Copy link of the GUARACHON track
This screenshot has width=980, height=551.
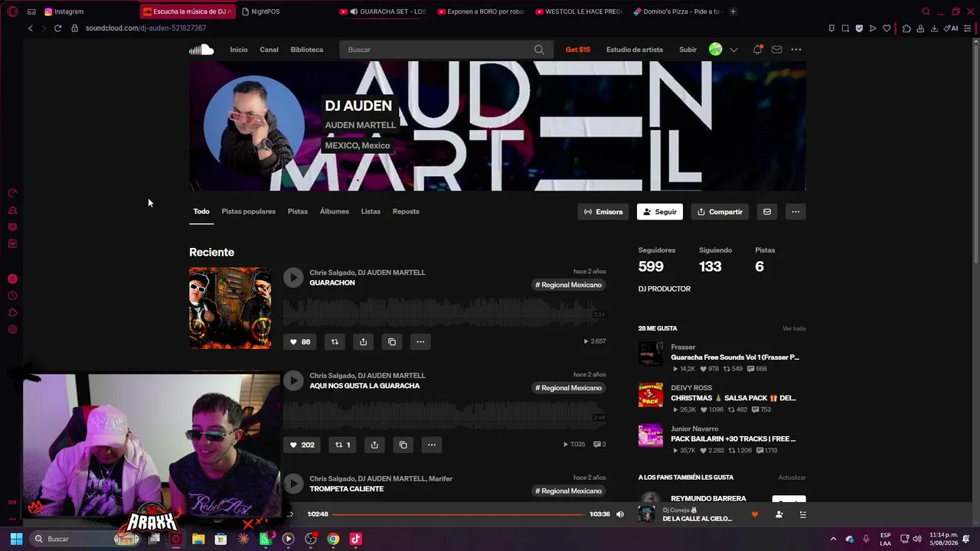tap(392, 341)
